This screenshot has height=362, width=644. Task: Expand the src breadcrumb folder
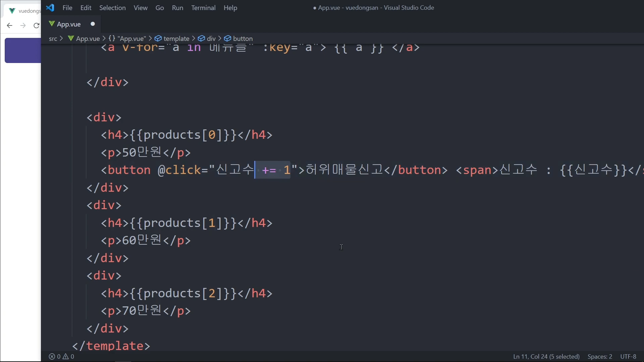click(x=53, y=39)
